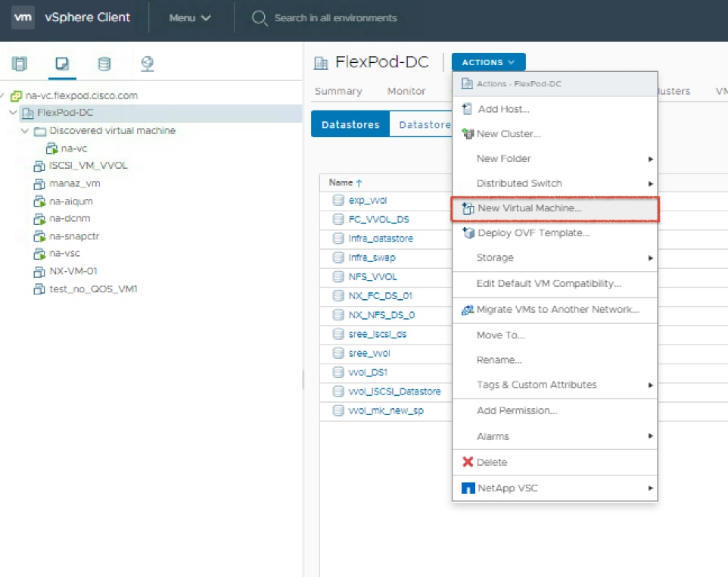This screenshot has height=577, width=728.
Task: Click the Add Host icon in menu
Action: pyautogui.click(x=467, y=109)
